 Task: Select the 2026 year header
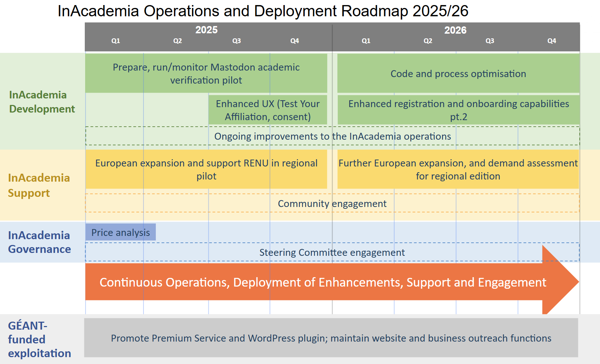coord(455,30)
